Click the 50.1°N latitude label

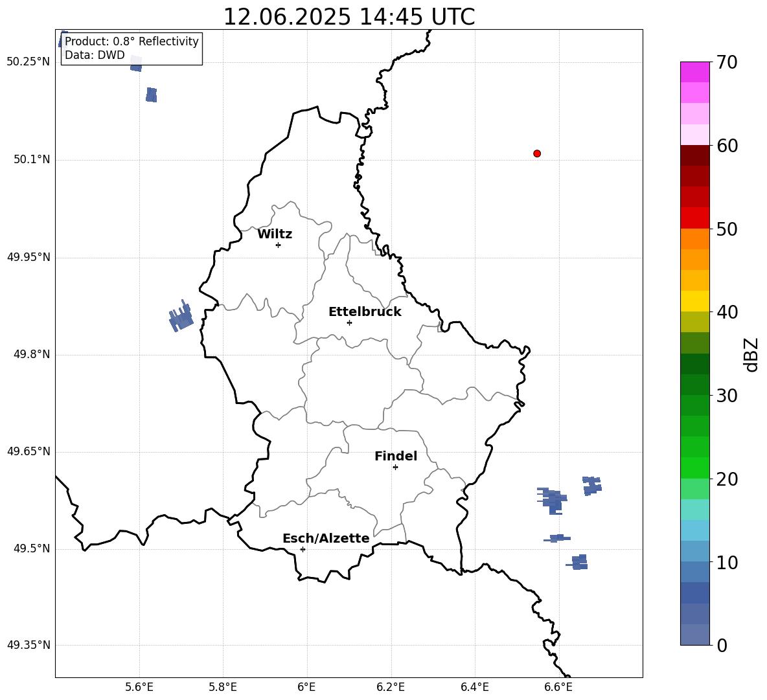tap(32, 159)
